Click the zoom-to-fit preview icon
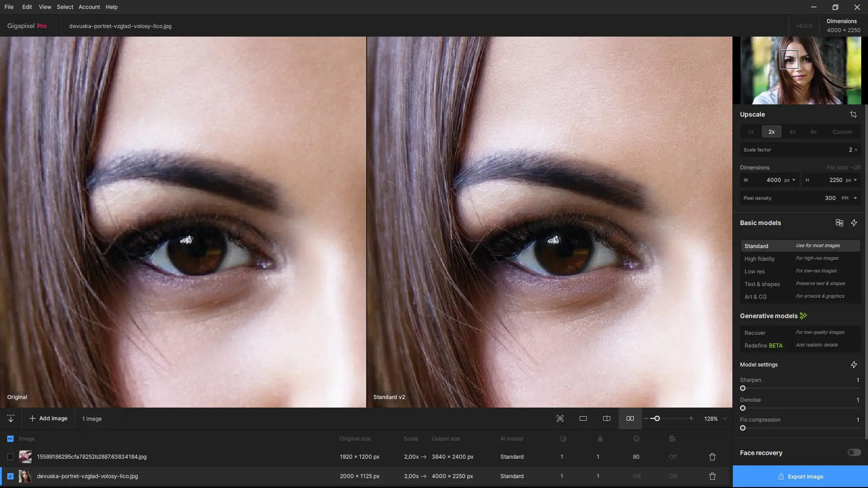Viewport: 868px width, 488px height. point(560,418)
